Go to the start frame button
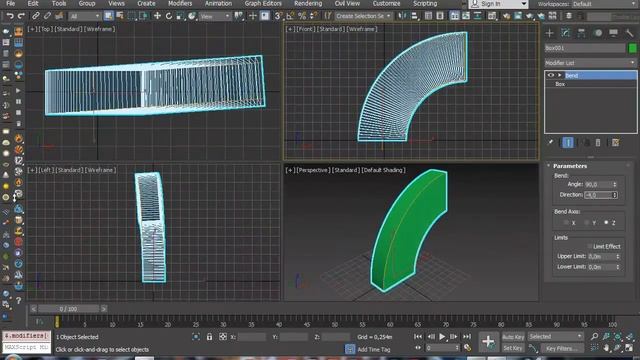The height and width of the screenshot is (360, 640). click(x=418, y=337)
